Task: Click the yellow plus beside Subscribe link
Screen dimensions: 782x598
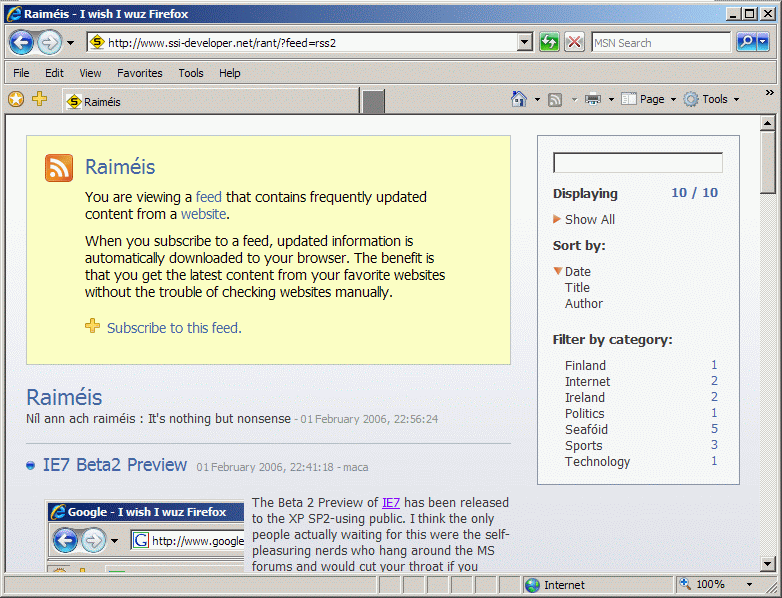Action: (92, 326)
